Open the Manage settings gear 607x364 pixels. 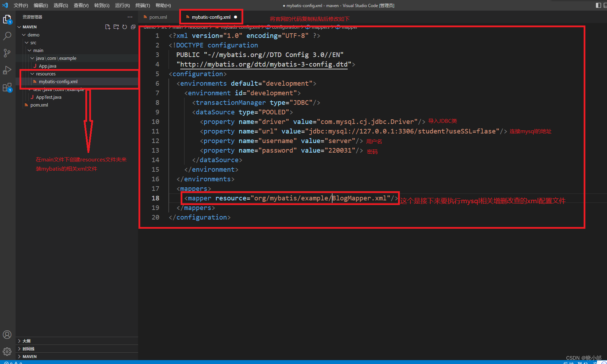tap(7, 351)
